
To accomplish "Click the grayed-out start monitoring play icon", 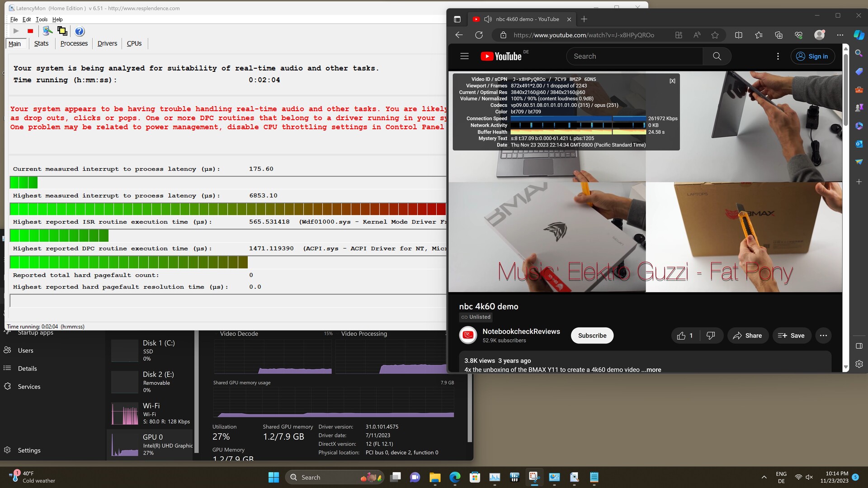I will [x=16, y=31].
